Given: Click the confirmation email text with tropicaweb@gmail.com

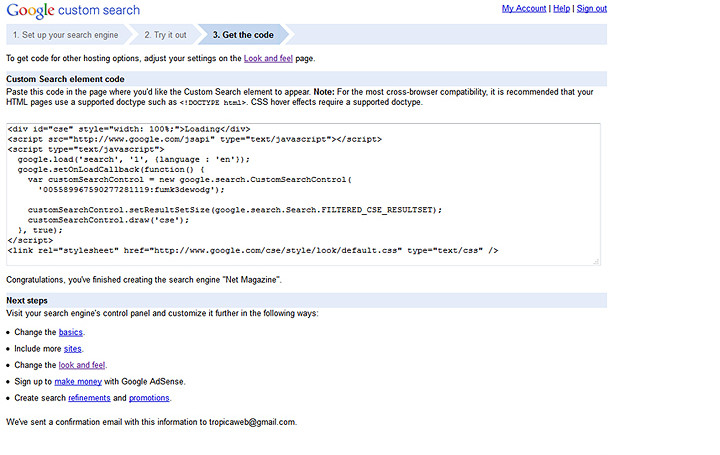Looking at the screenshot, I should point(152,422).
